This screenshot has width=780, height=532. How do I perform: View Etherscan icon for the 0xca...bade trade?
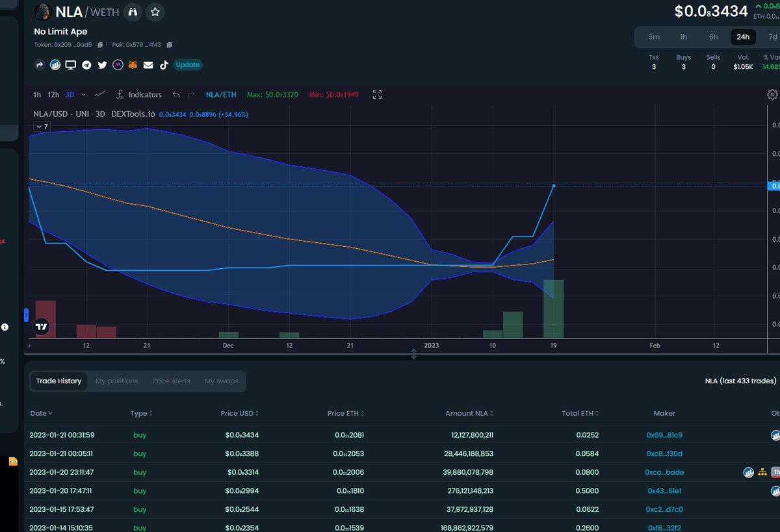[x=748, y=472]
